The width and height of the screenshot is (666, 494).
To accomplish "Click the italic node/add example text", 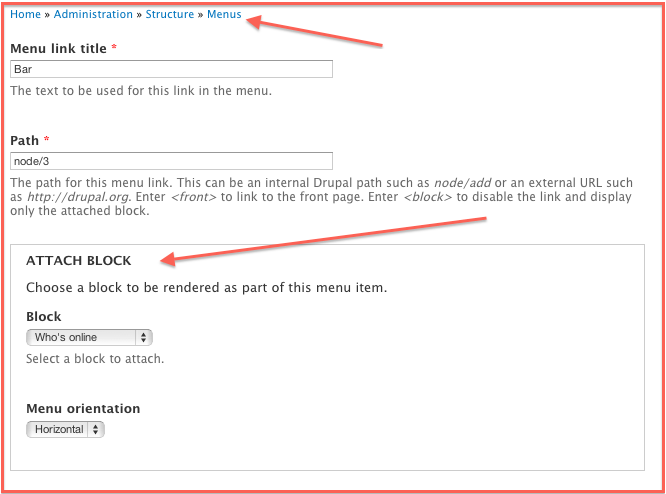I will pyautogui.click(x=462, y=183).
